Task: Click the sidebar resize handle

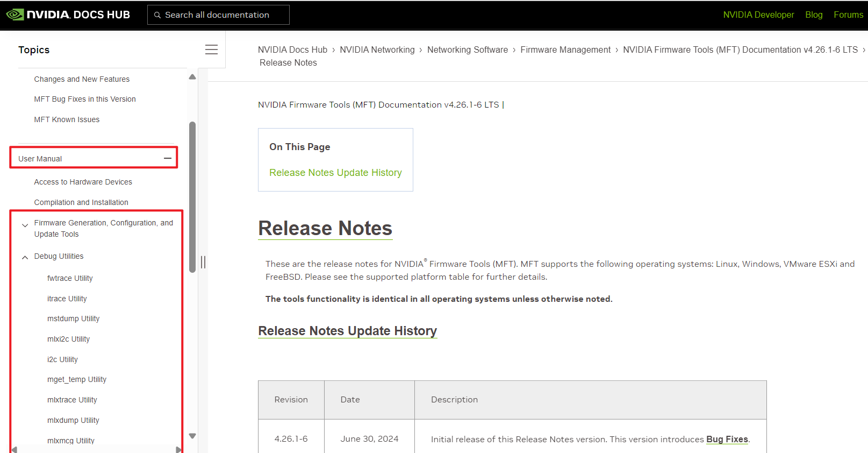Action: (x=203, y=262)
